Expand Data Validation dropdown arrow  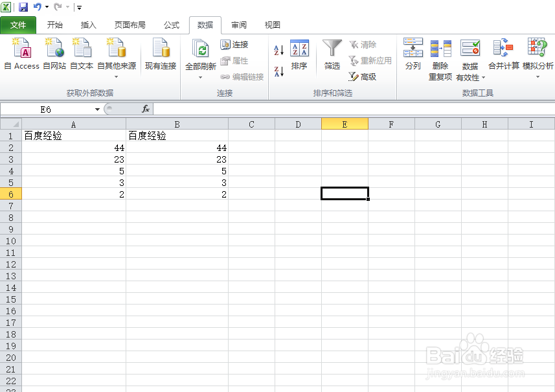click(484, 78)
